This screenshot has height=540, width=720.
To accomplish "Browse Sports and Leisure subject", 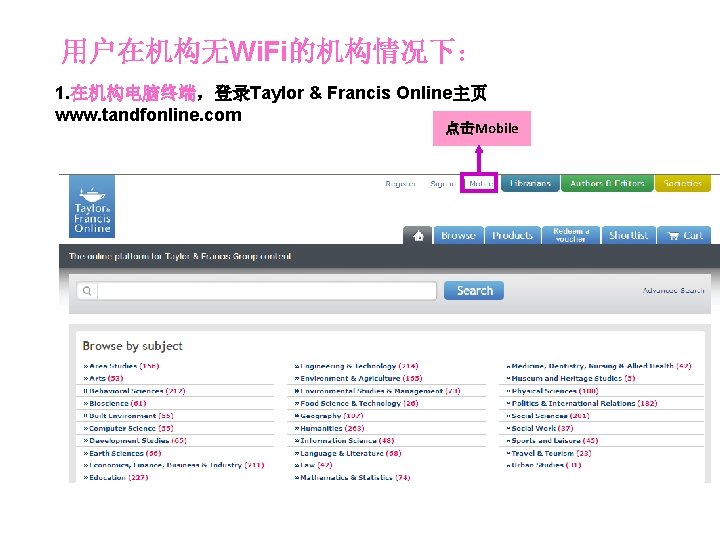I will tap(552, 440).
